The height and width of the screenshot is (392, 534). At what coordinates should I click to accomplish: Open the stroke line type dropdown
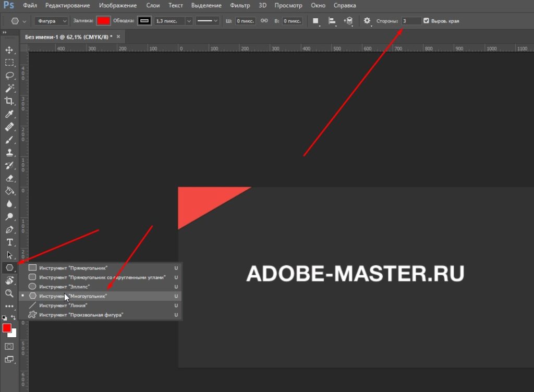click(207, 21)
